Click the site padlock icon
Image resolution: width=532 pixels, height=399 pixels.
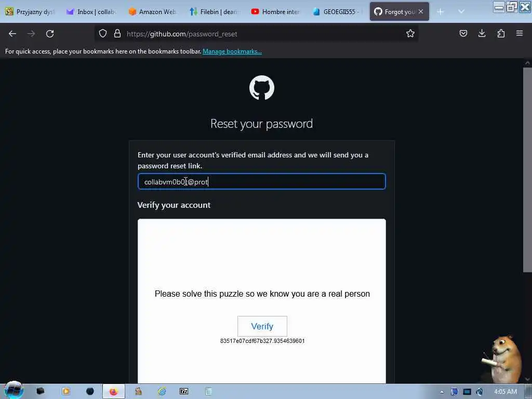tap(117, 33)
